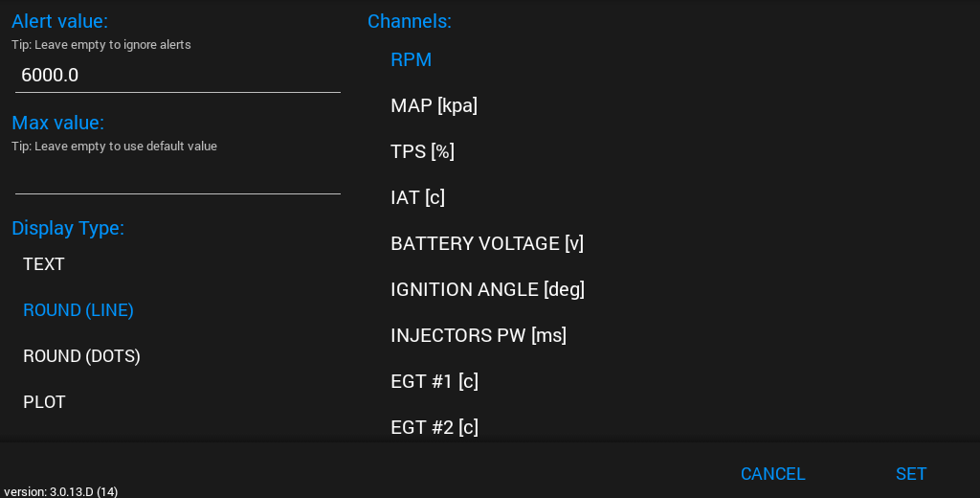Click the Display Type heading
Image resolution: width=980 pixels, height=498 pixels.
click(68, 228)
